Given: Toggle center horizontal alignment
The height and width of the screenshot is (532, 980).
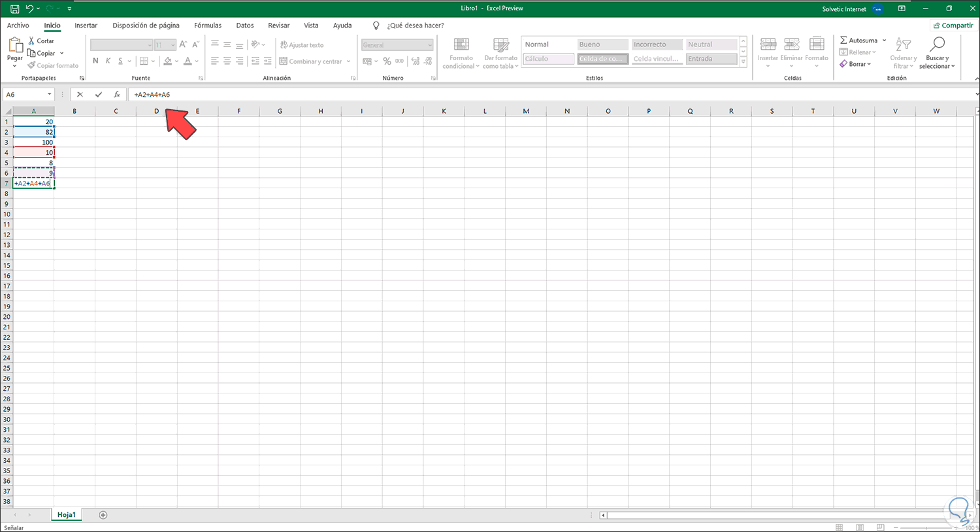Looking at the screenshot, I should [227, 61].
